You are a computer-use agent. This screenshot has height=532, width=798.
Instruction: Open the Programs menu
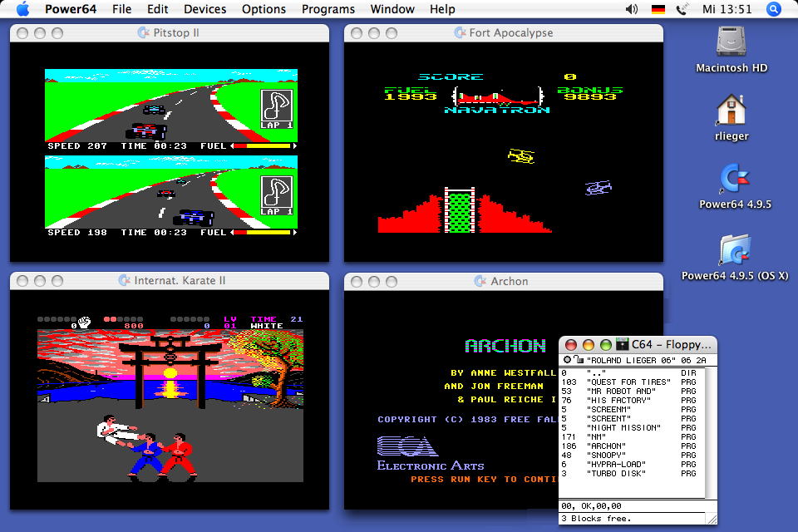[x=328, y=9]
